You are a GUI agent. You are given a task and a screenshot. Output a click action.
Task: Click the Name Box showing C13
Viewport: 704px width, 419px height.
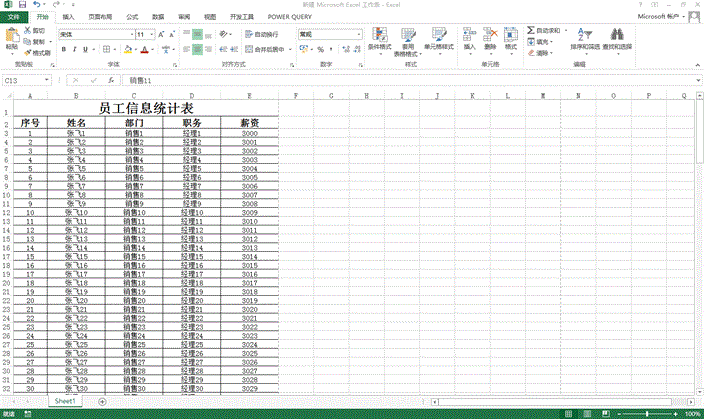[x=27, y=79]
